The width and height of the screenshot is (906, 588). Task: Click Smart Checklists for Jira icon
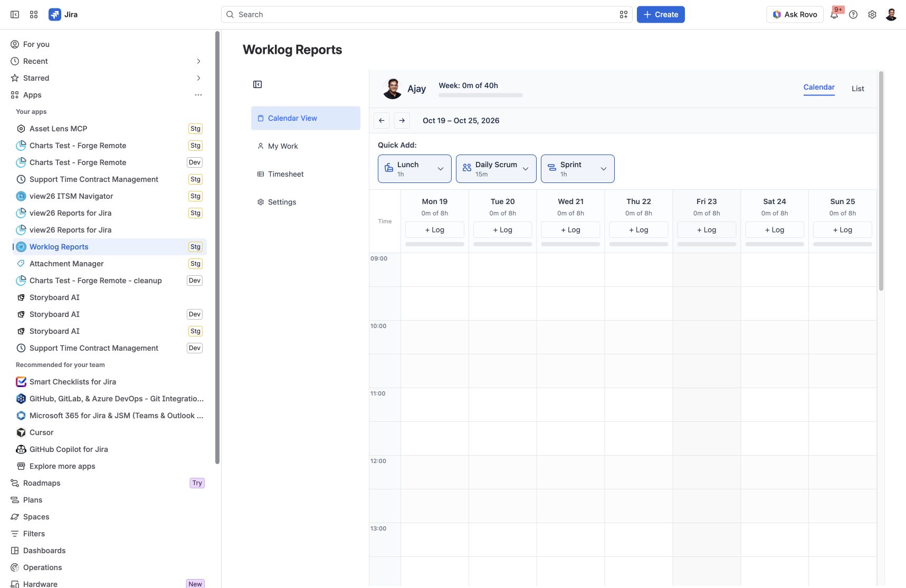[21, 382]
